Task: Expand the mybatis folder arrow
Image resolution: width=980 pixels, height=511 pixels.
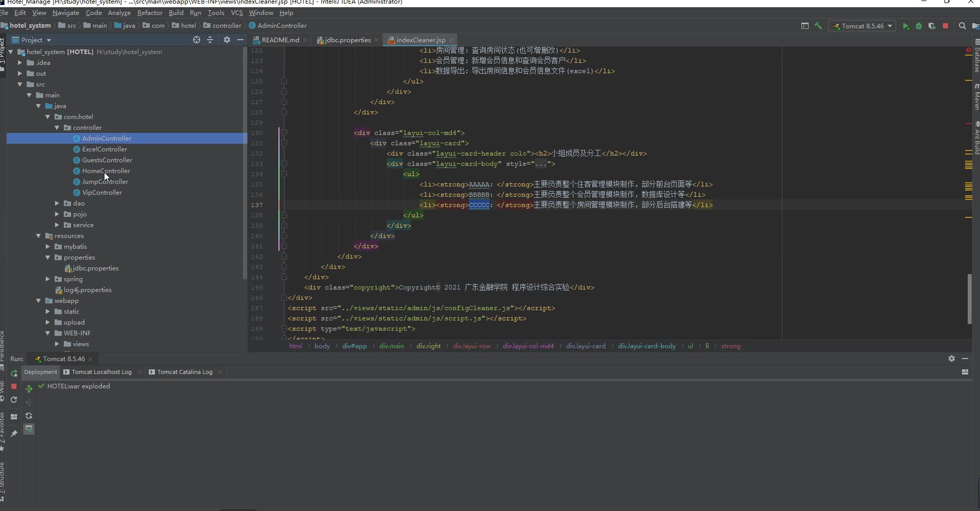Action: tap(48, 247)
